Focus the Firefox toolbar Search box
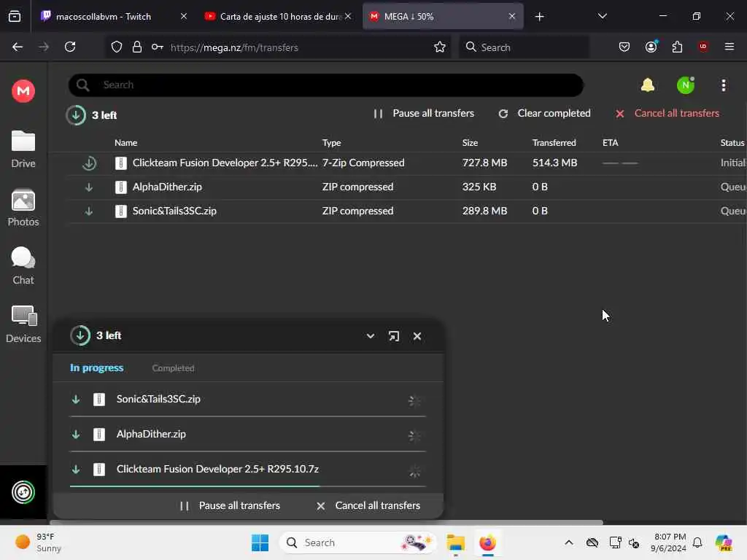Screen dimensions: 747x560 coord(524,47)
